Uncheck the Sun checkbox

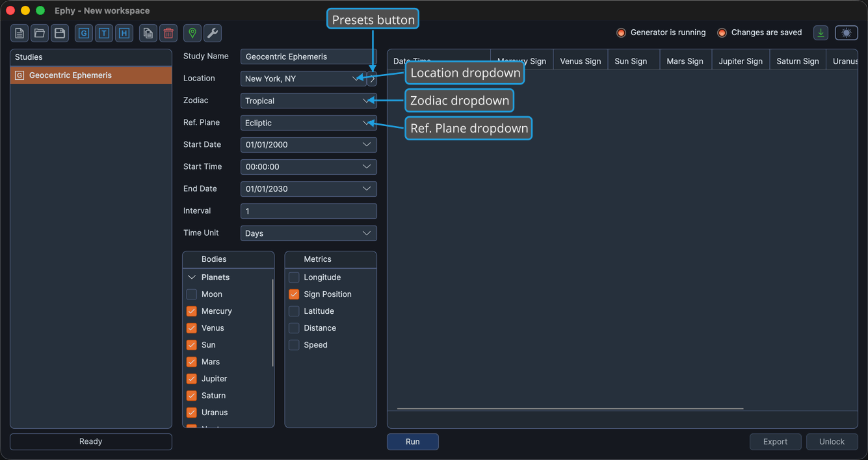coord(192,345)
